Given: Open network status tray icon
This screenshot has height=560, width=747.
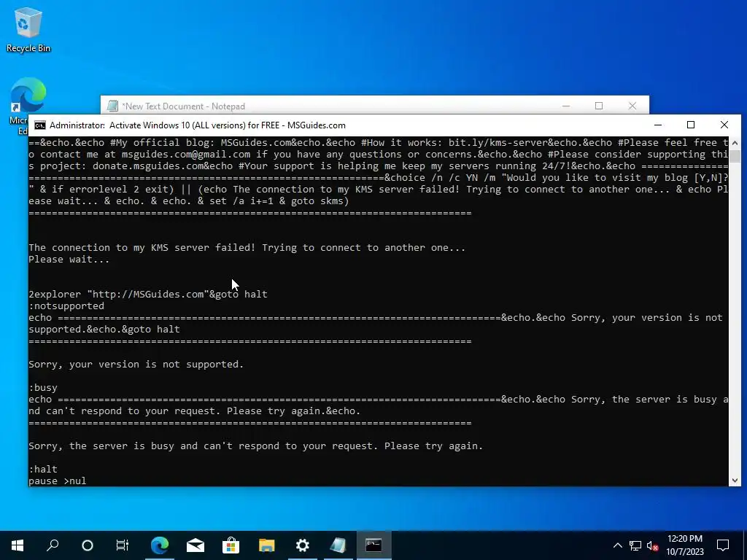Looking at the screenshot, I should click(635, 545).
